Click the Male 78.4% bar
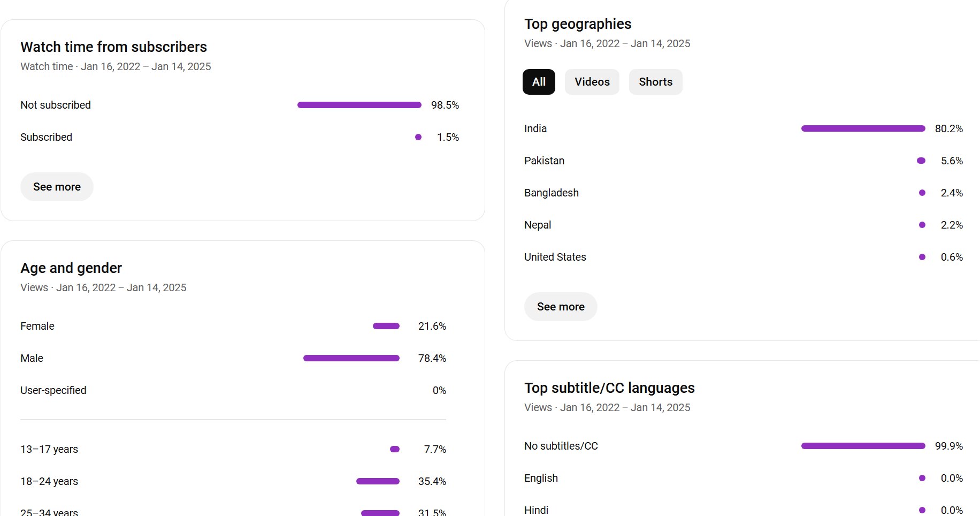 click(x=351, y=358)
